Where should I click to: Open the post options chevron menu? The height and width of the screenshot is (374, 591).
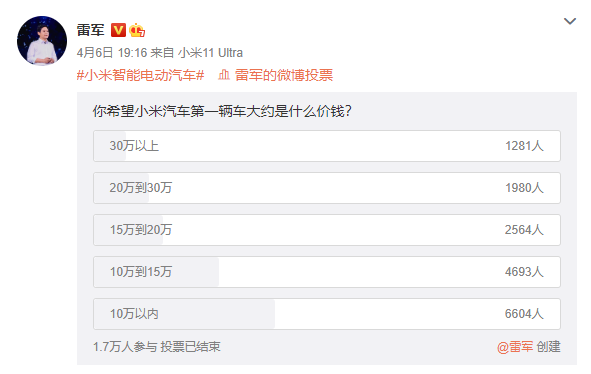point(570,21)
